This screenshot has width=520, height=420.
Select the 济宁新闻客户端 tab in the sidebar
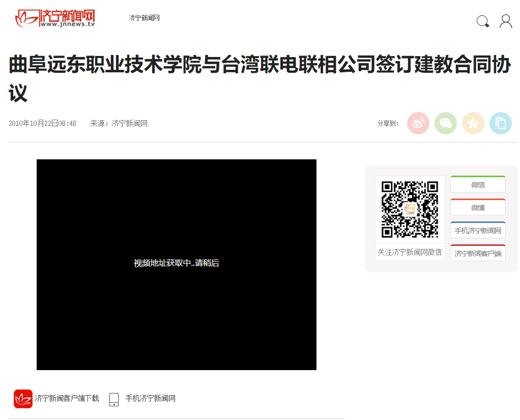(478, 253)
